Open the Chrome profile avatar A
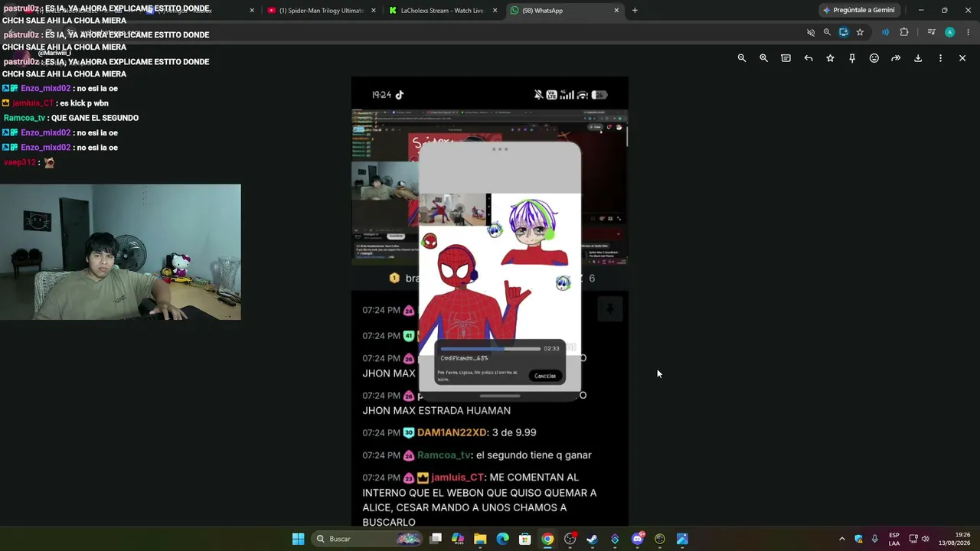 pyautogui.click(x=949, y=32)
